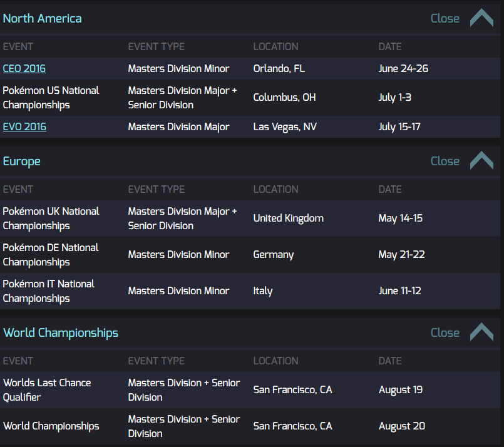Image resolution: width=504 pixels, height=447 pixels.
Task: Select the North America region heading
Action: [42, 18]
